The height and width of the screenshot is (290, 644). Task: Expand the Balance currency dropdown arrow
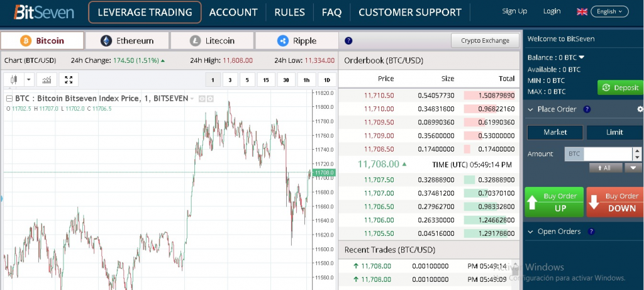coord(582,57)
